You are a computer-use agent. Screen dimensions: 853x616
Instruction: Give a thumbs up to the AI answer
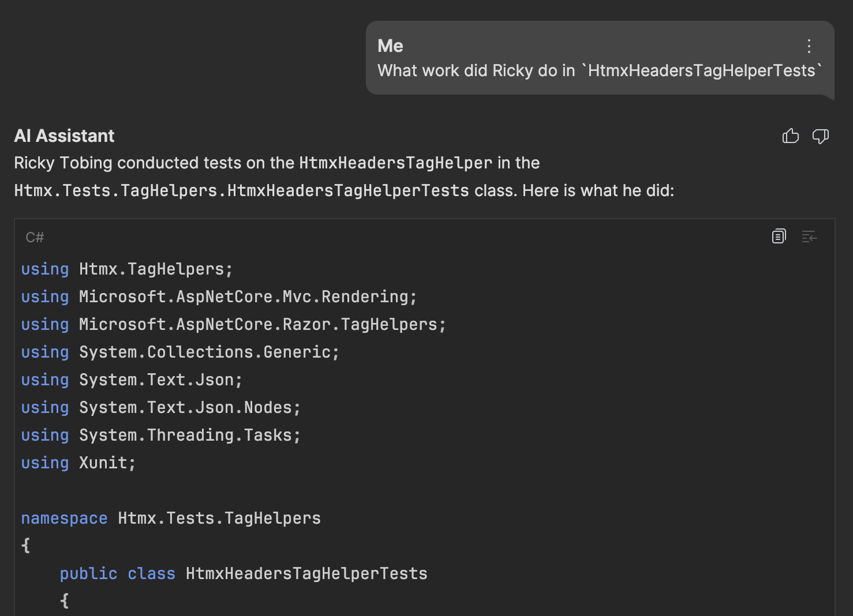[x=791, y=136]
